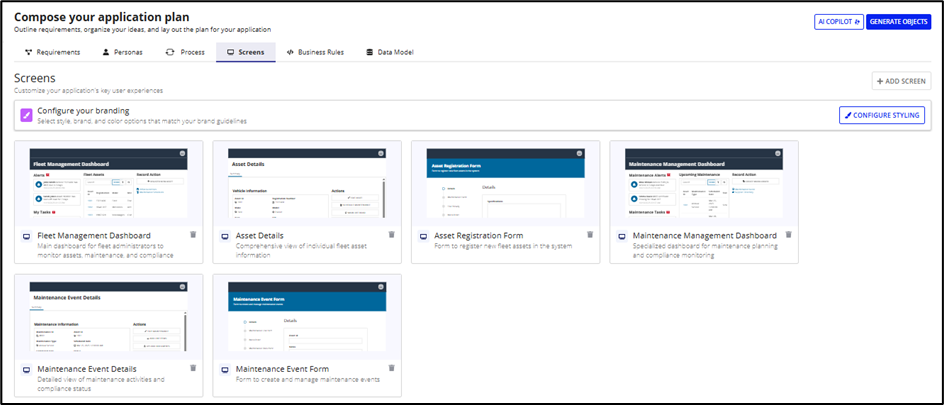Open the AI Copilot
The height and width of the screenshot is (405, 944).
[839, 22]
